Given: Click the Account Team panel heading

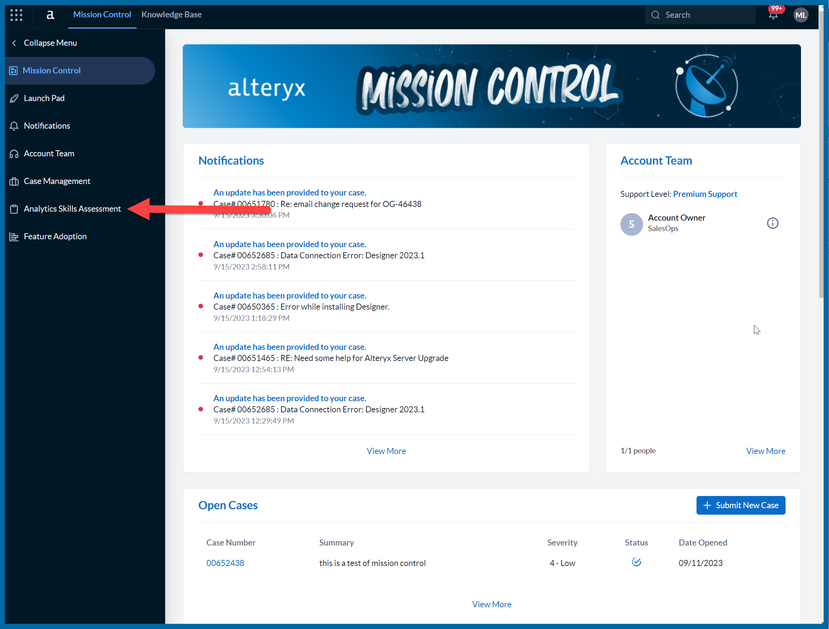Looking at the screenshot, I should (656, 161).
